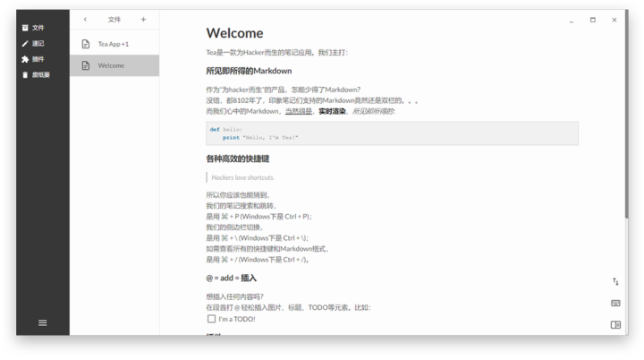Minimize the application window
The width and height of the screenshot is (644, 360).
tap(572, 21)
